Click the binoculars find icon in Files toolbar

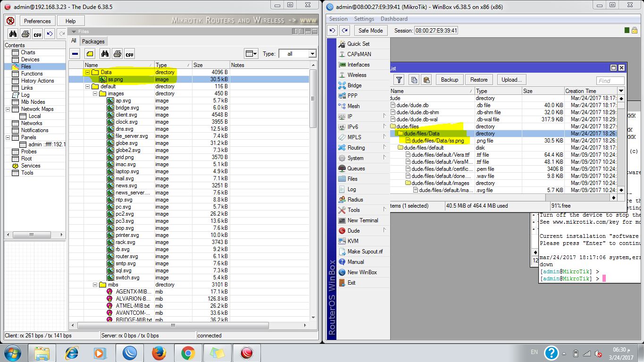pos(105,54)
